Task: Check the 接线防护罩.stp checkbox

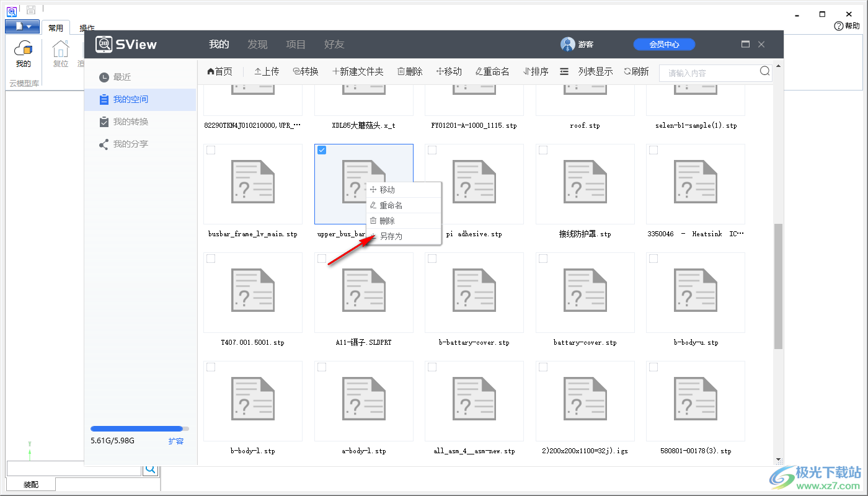Action: coord(543,150)
